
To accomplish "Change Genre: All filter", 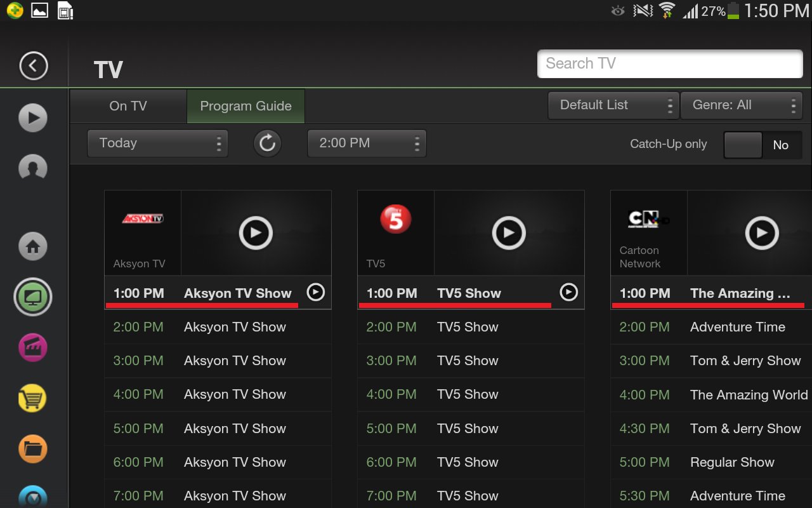I will pos(741,105).
